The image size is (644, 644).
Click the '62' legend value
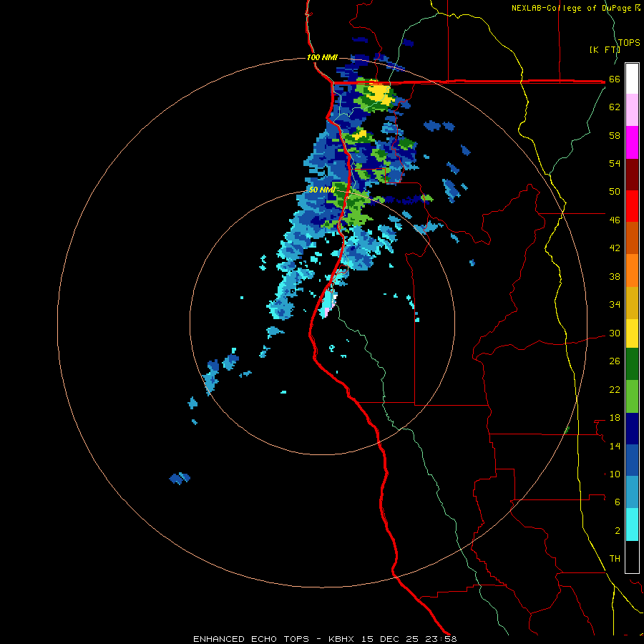615,107
